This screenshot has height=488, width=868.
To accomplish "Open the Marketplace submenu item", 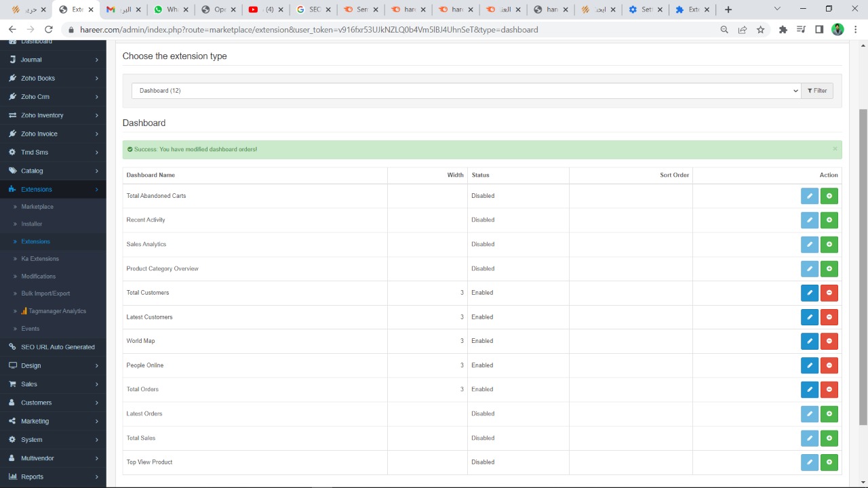I will (53, 207).
